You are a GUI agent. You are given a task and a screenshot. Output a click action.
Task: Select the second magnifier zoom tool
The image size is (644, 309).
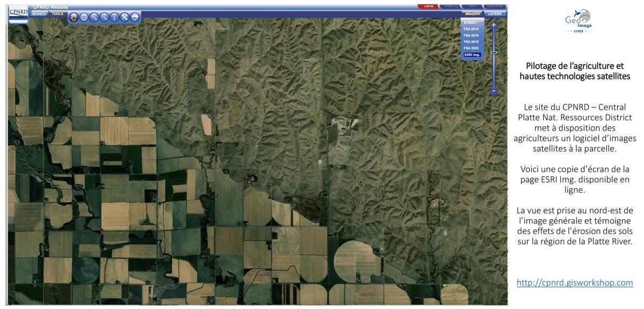coord(104,17)
